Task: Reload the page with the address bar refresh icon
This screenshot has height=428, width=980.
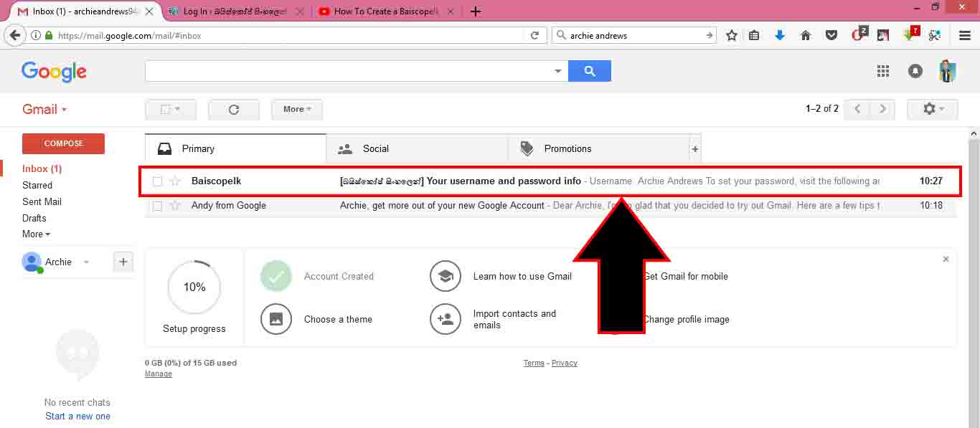Action: (534, 35)
